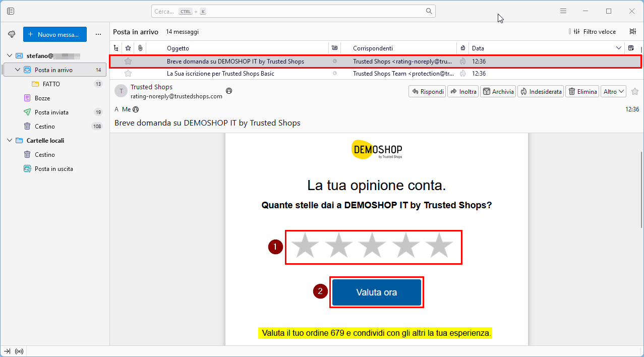Select the first rating star in email

click(305, 246)
